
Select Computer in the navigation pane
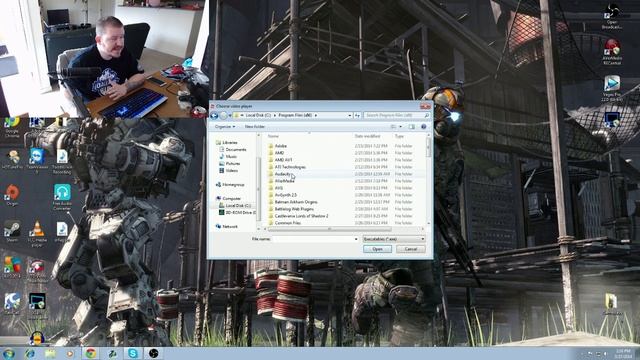pyautogui.click(x=231, y=198)
